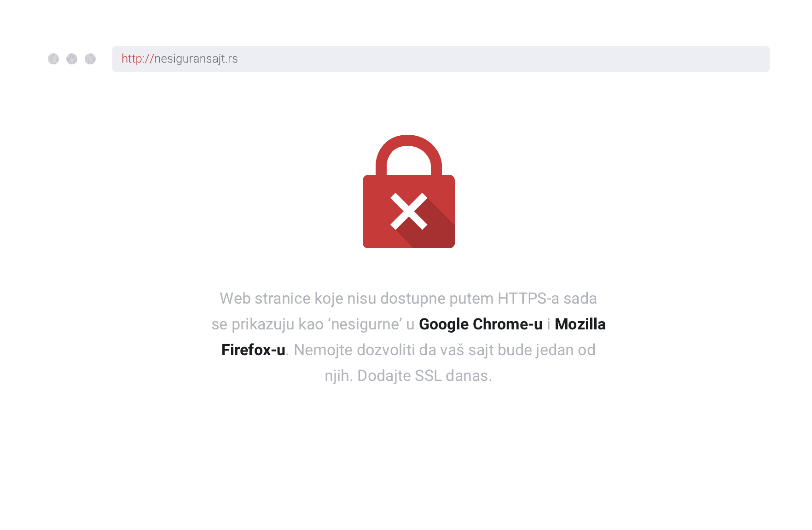
Task: Click the word "prikazuju" in the paragraph
Action: tap(263, 324)
